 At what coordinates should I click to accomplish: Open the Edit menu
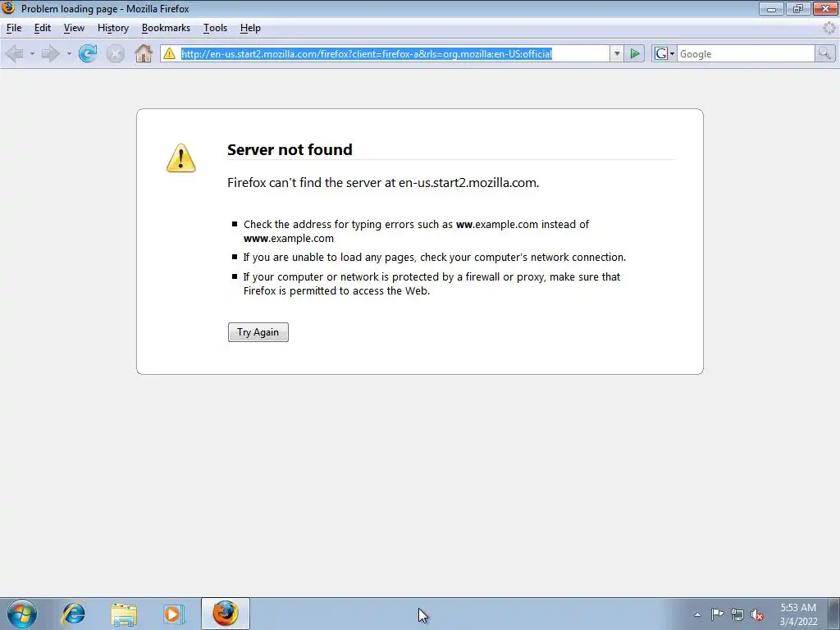(x=43, y=28)
